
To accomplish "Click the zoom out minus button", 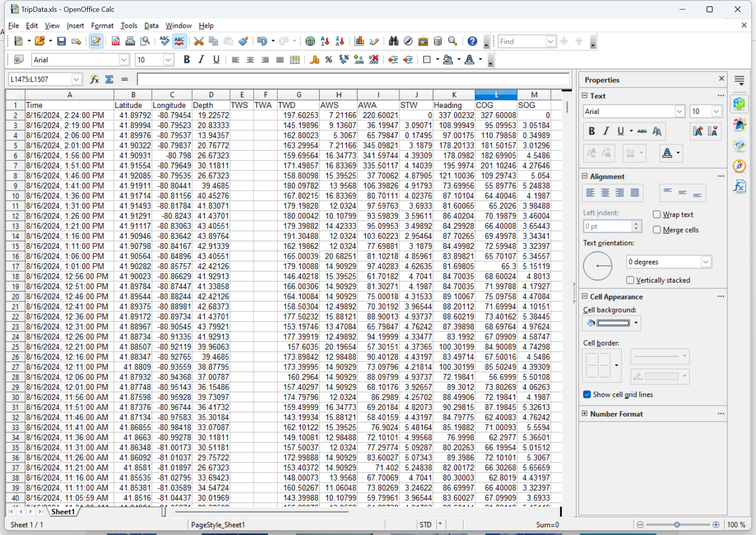I will (x=640, y=525).
